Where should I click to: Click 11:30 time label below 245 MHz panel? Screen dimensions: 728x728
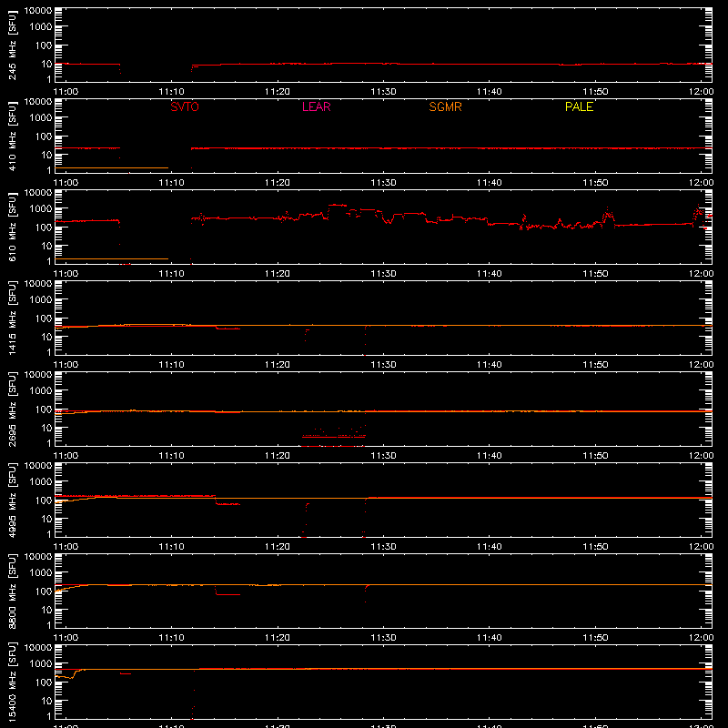tap(383, 92)
